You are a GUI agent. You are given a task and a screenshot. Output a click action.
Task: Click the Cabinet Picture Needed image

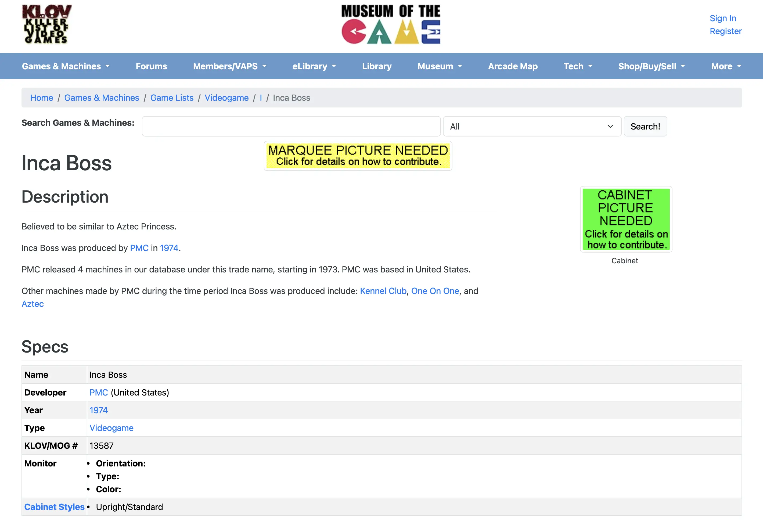(x=626, y=219)
